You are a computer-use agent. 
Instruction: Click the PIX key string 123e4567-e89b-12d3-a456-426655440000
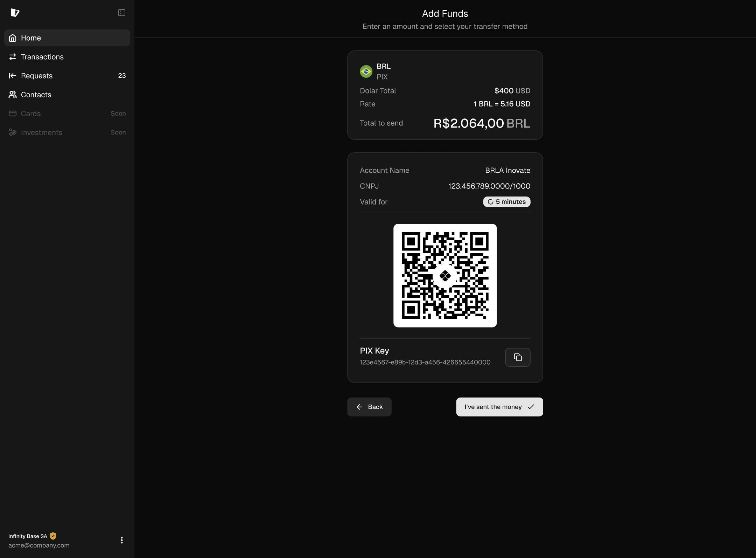[425, 362]
